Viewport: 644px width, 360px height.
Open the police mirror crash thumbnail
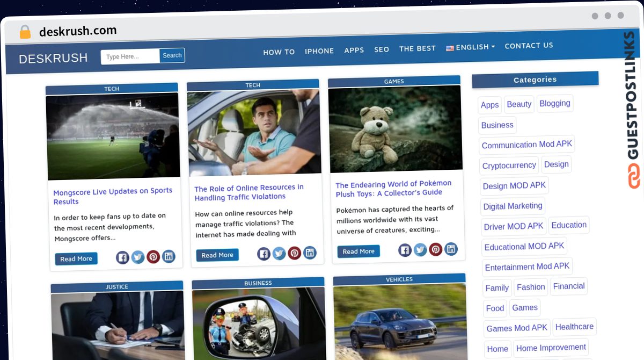(x=259, y=323)
